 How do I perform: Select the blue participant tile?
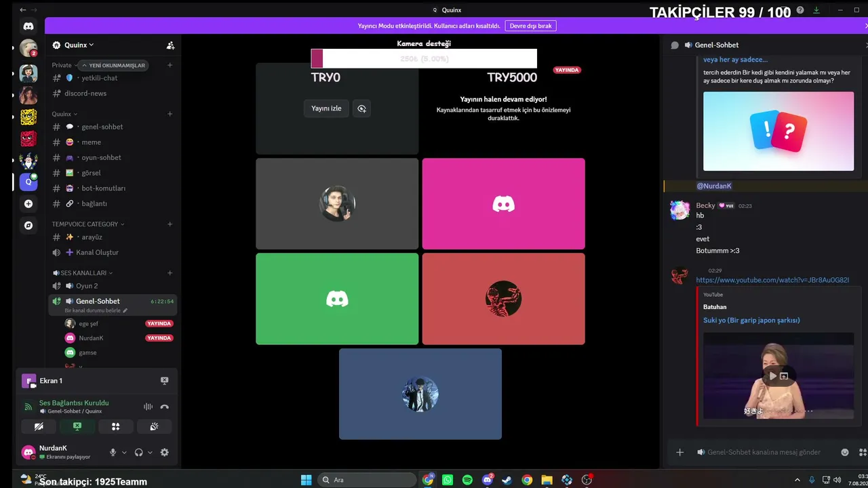(420, 394)
